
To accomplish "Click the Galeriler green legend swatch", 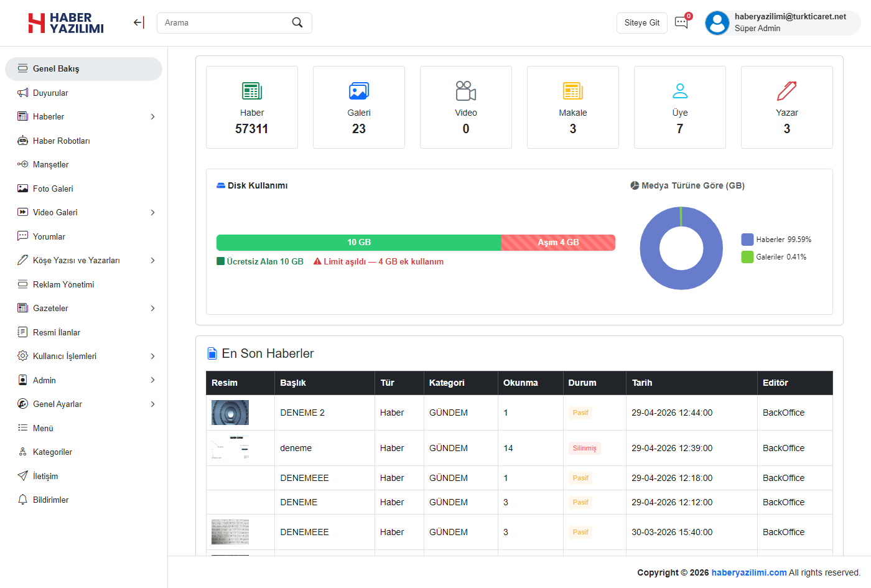I will 747,257.
